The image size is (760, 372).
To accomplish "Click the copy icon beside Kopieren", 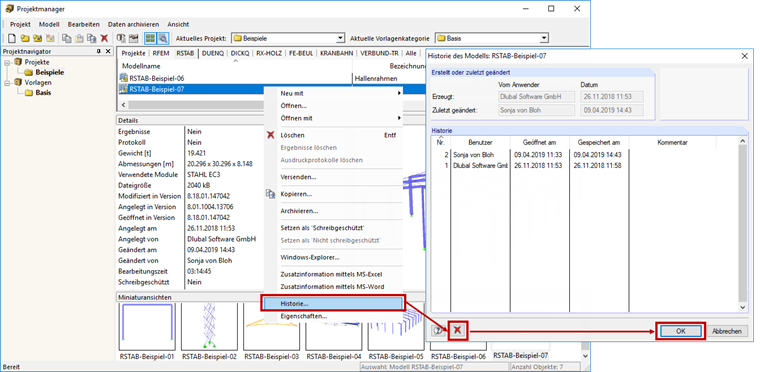I will (x=270, y=194).
